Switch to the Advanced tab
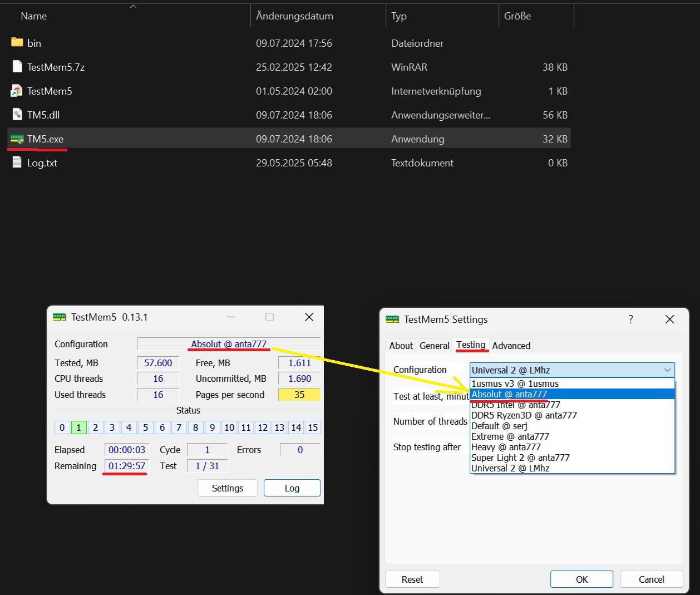The height and width of the screenshot is (595, 700). click(x=511, y=346)
